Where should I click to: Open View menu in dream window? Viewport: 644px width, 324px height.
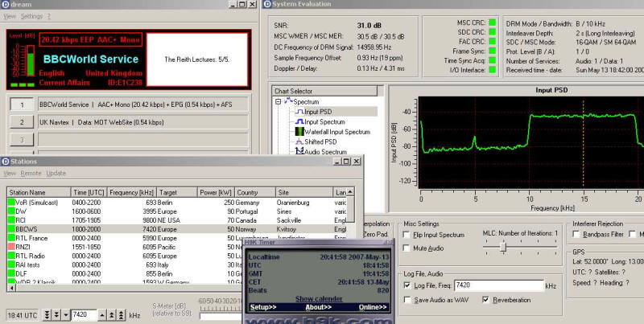[x=10, y=16]
